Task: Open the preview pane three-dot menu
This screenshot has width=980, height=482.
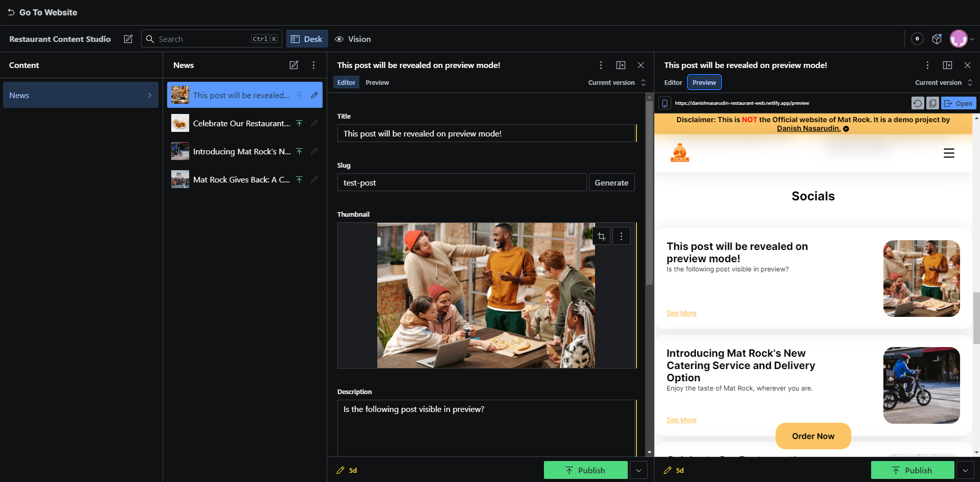Action: pyautogui.click(x=927, y=65)
